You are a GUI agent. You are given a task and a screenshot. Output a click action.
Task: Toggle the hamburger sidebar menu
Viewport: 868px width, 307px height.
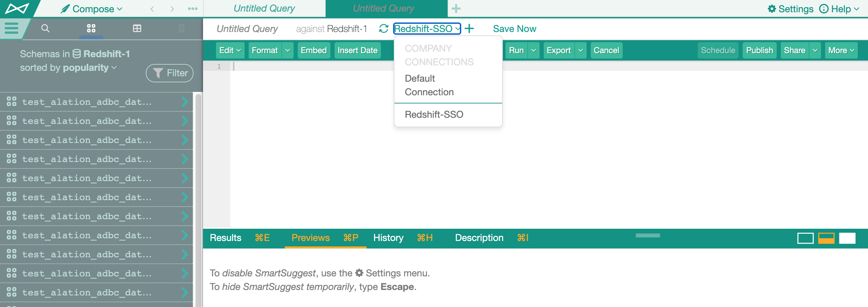(x=12, y=28)
